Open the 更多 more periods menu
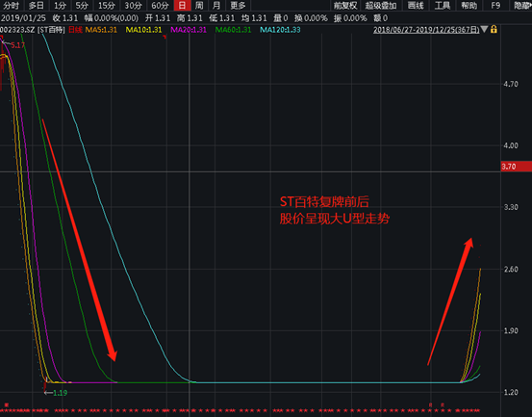532x417 pixels. tap(238, 6)
